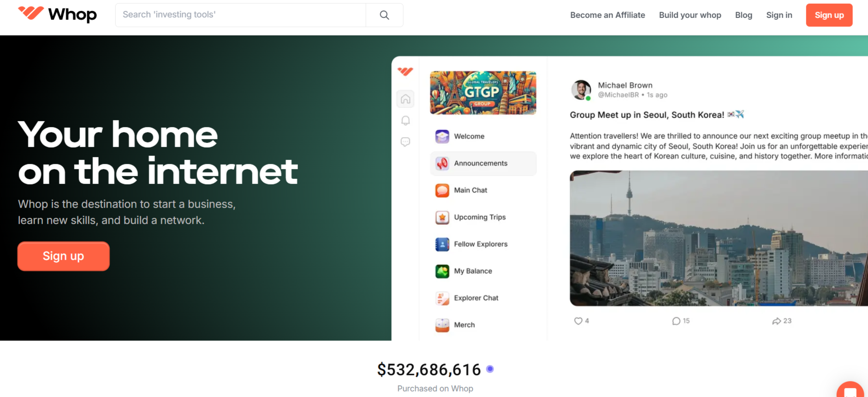Click the Explorer Chat icon
This screenshot has height=397, width=868.
click(442, 298)
